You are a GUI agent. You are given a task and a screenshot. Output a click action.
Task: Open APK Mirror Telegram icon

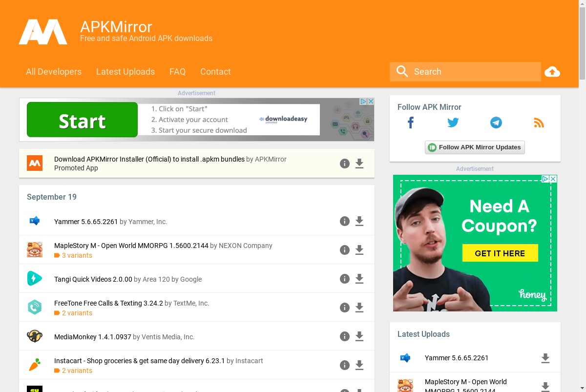(496, 123)
